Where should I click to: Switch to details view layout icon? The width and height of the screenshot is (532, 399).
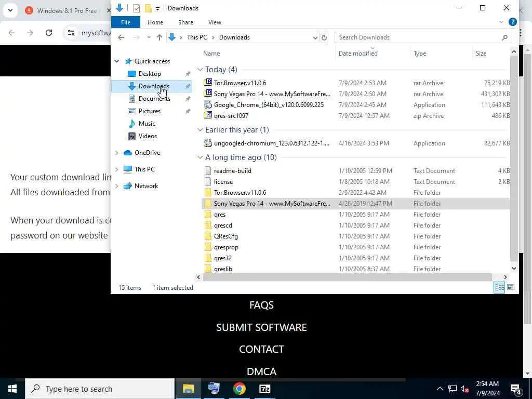pos(499,288)
